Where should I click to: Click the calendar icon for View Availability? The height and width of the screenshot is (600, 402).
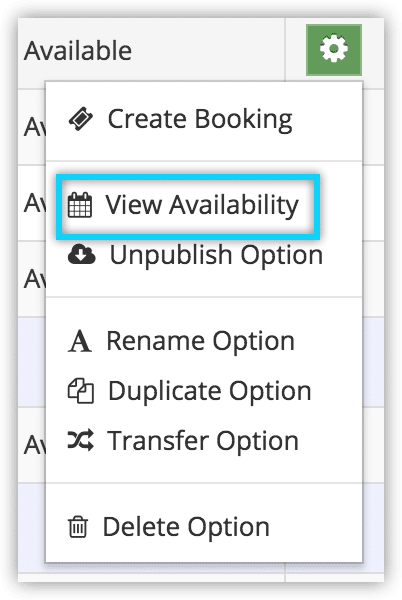pos(80,205)
